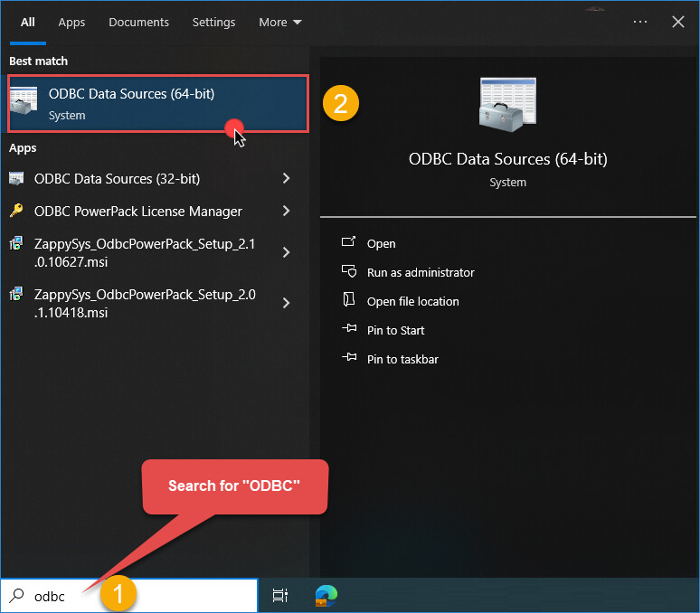Expand ODBC Data Sources (32-bit) chevron
Image resolution: width=700 pixels, height=613 pixels.
click(x=286, y=178)
